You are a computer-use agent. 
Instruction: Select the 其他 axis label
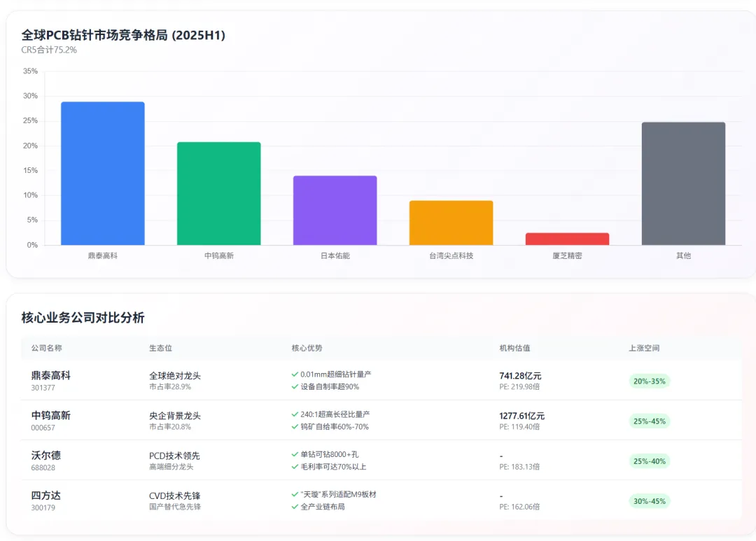pos(684,255)
